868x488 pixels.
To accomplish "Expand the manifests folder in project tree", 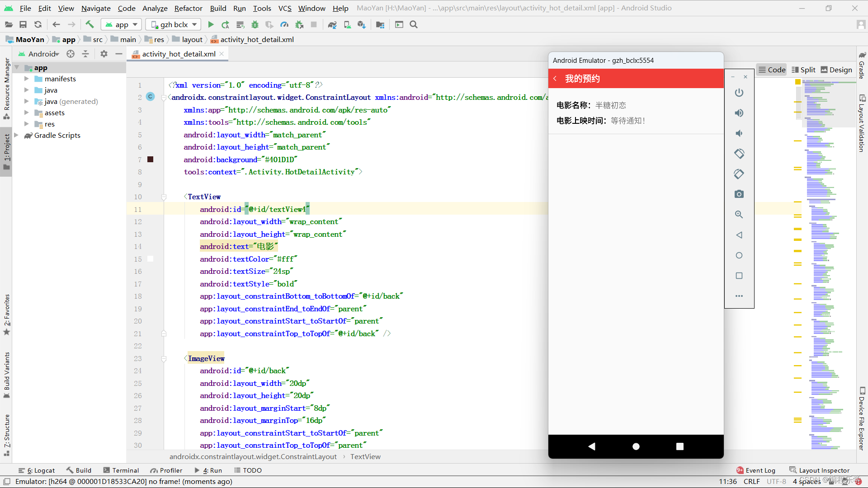I will tap(26, 79).
